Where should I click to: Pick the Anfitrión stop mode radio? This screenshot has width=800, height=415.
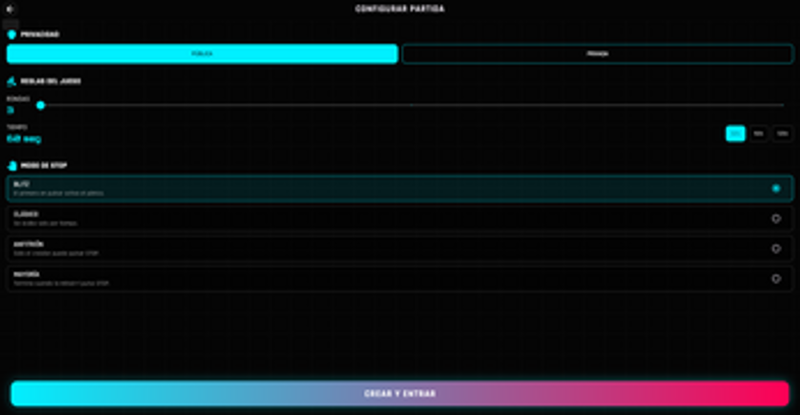776,249
